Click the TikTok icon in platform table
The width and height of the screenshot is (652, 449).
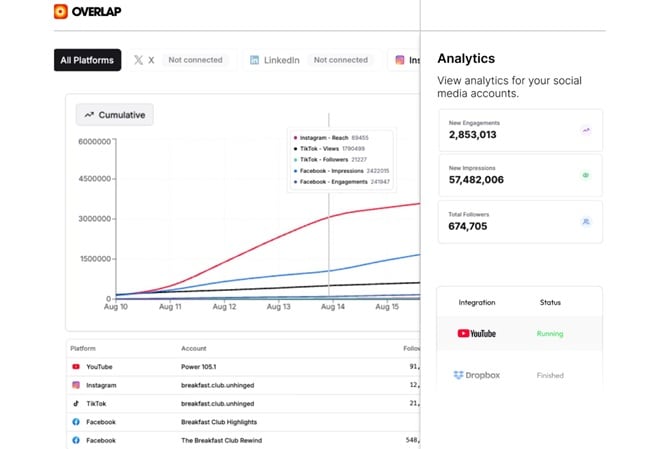click(76, 403)
